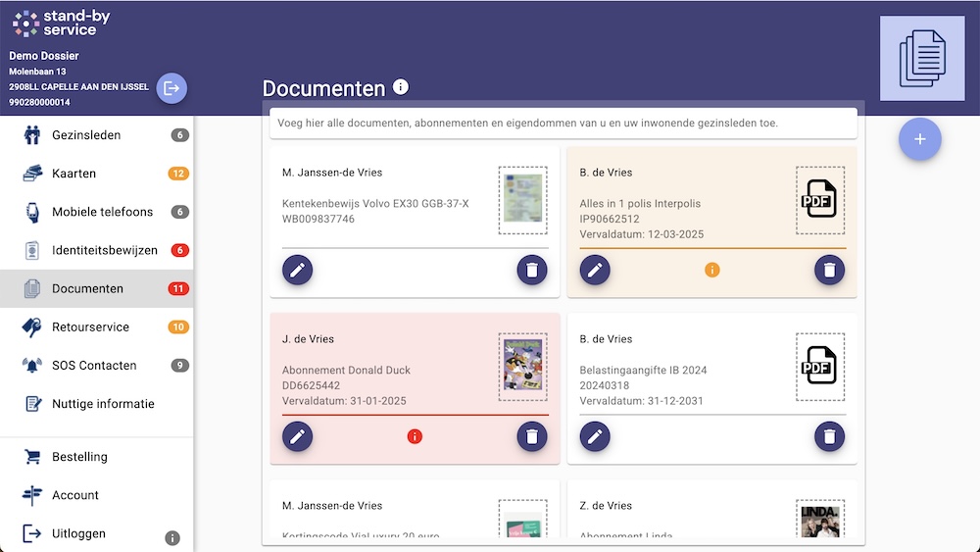Click dossier number 990280000014
The width and height of the screenshot is (980, 552).
pyautogui.click(x=39, y=102)
